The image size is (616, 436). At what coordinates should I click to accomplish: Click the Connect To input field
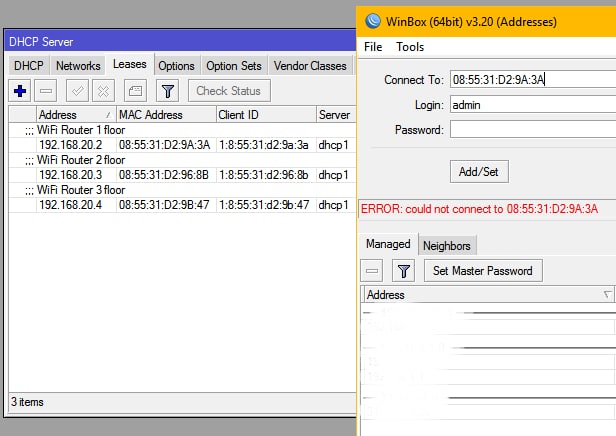pyautogui.click(x=533, y=79)
